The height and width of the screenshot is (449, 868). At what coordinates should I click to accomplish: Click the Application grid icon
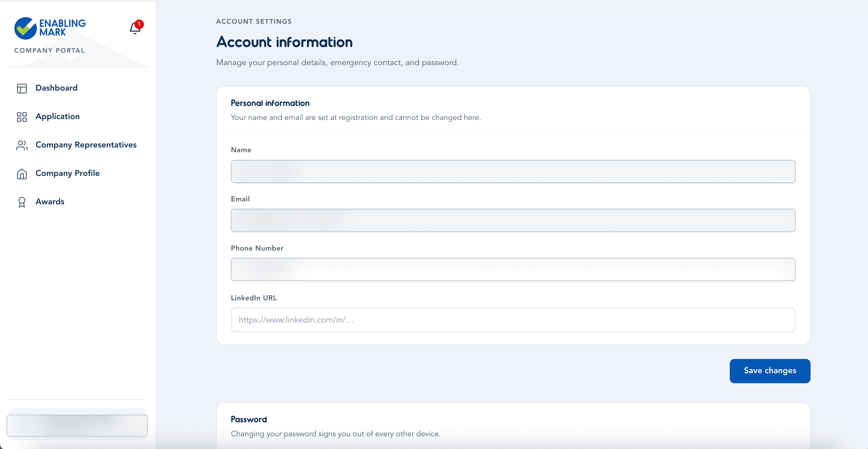pos(22,117)
